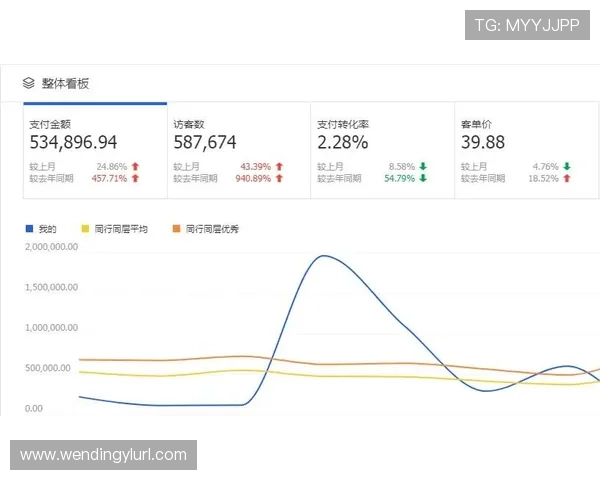Click the layers icon beside 整体看板
Viewport: 600px width, 480px height.
coord(29,83)
